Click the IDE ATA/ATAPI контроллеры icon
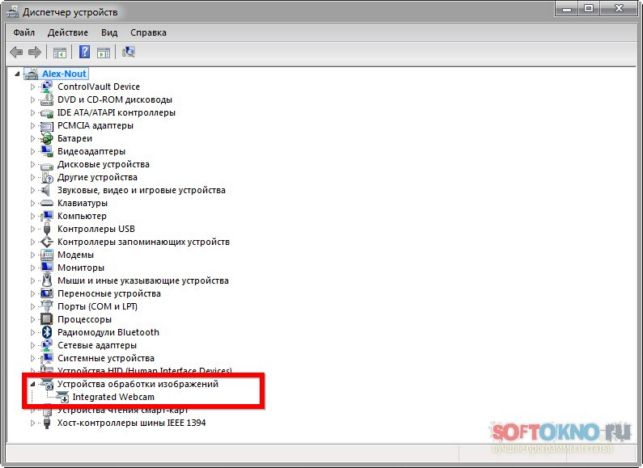The height and width of the screenshot is (468, 643). pos(47,113)
